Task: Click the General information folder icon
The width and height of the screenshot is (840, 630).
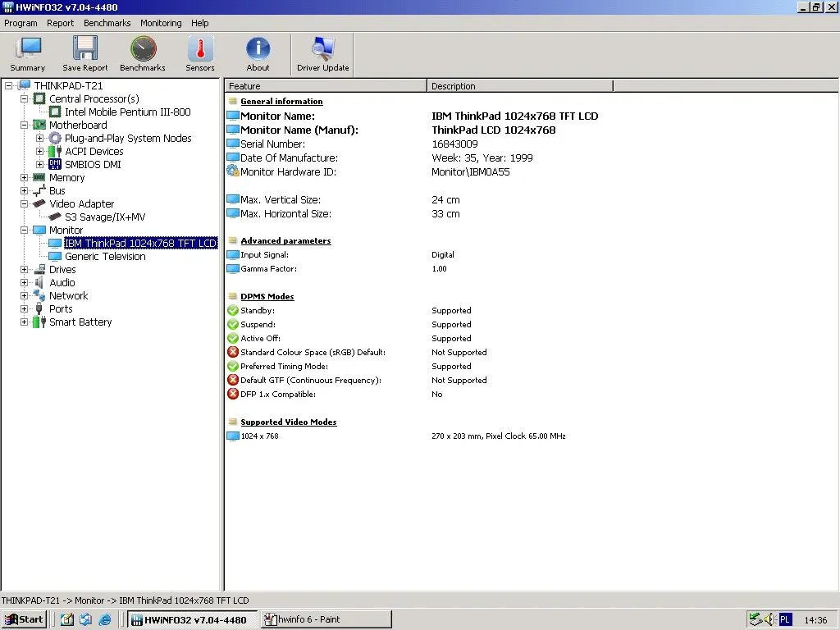Action: (x=232, y=101)
